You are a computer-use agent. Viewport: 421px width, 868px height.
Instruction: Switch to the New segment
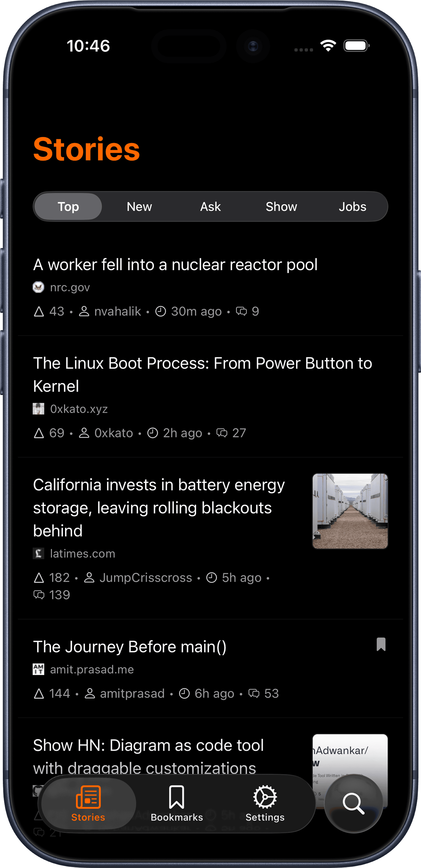[139, 206]
